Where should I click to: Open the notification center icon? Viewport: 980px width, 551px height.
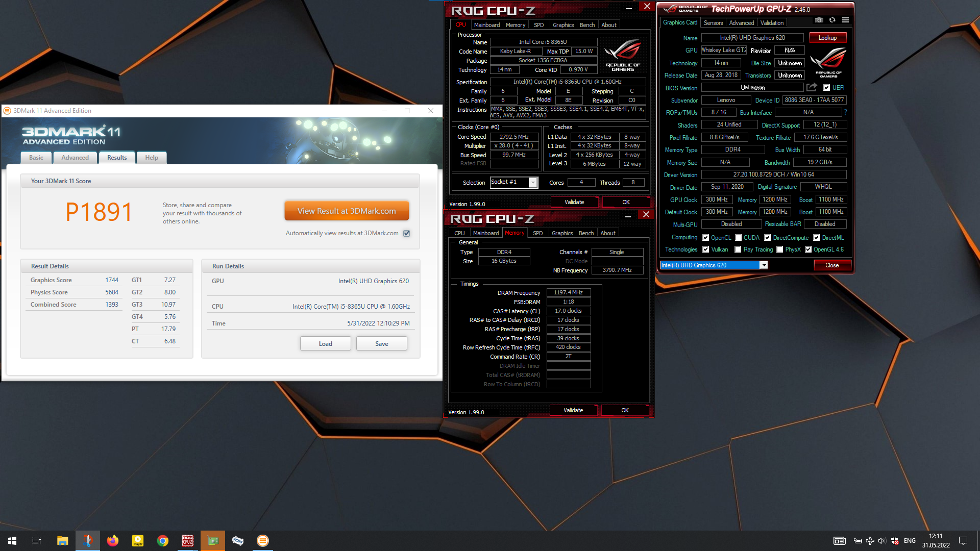(963, 541)
